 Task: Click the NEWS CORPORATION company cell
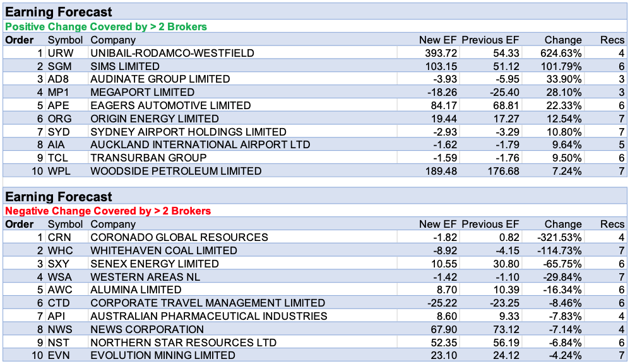click(147, 329)
